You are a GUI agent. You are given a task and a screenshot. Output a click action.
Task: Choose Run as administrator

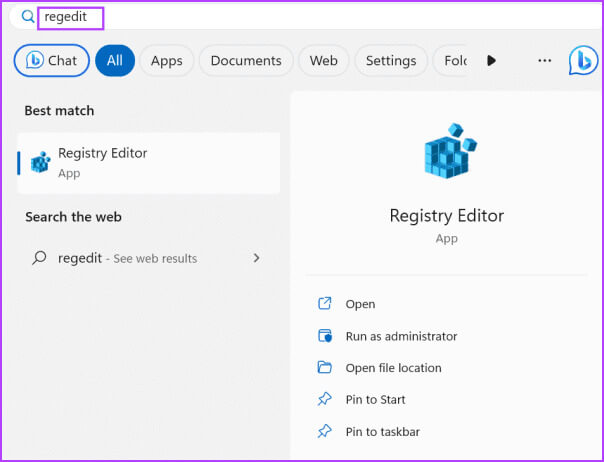click(401, 336)
